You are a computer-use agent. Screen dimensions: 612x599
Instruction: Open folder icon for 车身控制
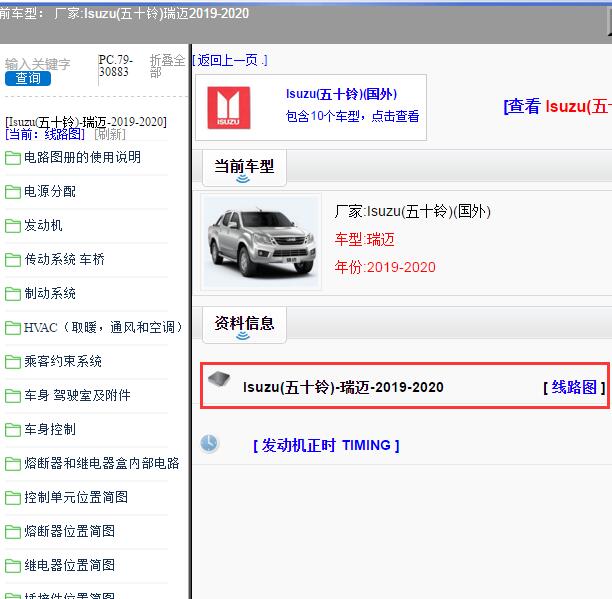pyautogui.click(x=12, y=430)
